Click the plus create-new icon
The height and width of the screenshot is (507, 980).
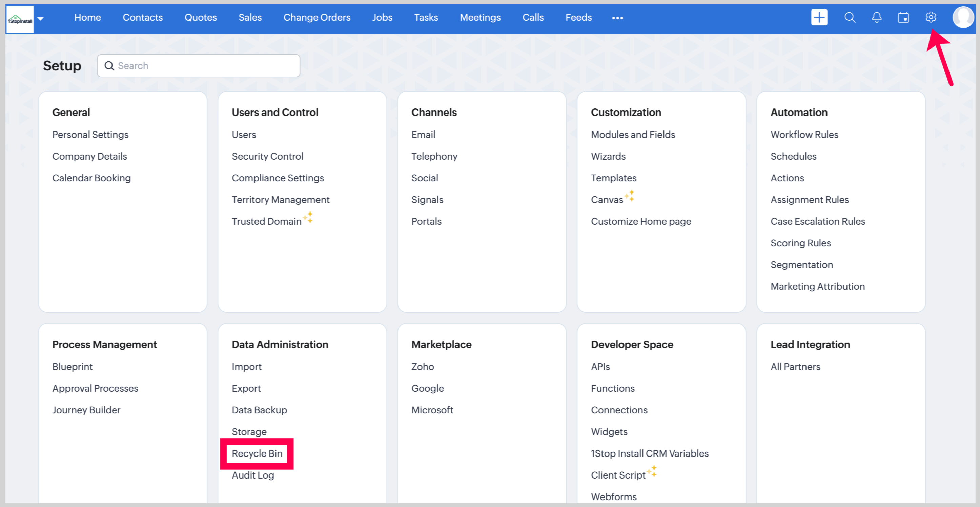coord(819,18)
